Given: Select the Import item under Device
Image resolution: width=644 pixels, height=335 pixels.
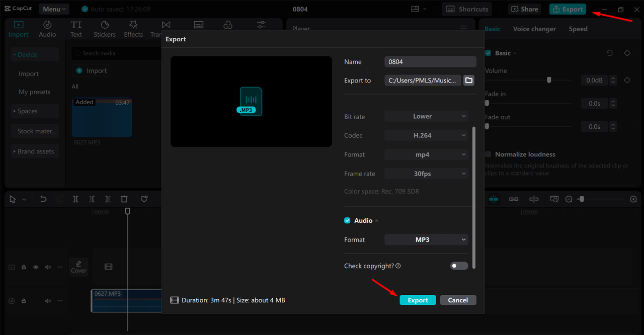Looking at the screenshot, I should tap(29, 74).
